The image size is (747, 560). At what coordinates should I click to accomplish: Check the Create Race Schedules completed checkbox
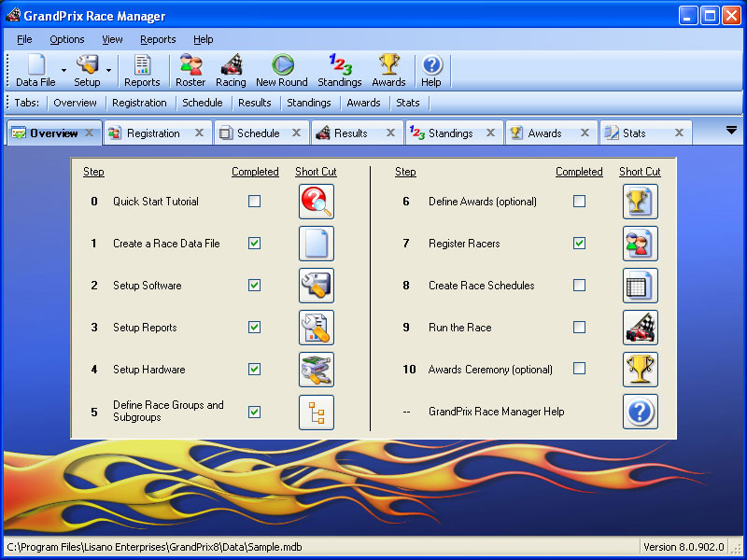pyautogui.click(x=579, y=286)
